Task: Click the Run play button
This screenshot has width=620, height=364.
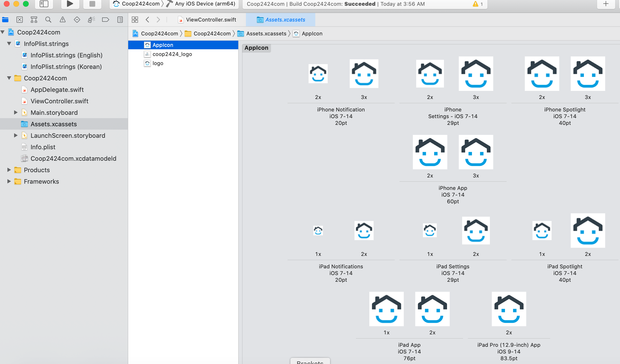Action: click(70, 4)
